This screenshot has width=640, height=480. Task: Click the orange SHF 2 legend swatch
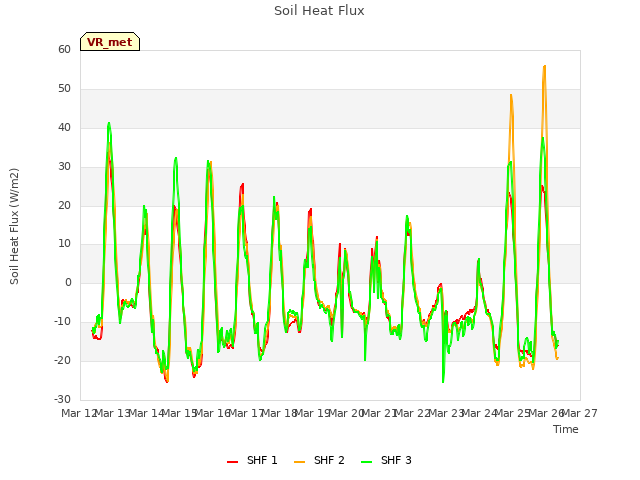tap(299, 462)
